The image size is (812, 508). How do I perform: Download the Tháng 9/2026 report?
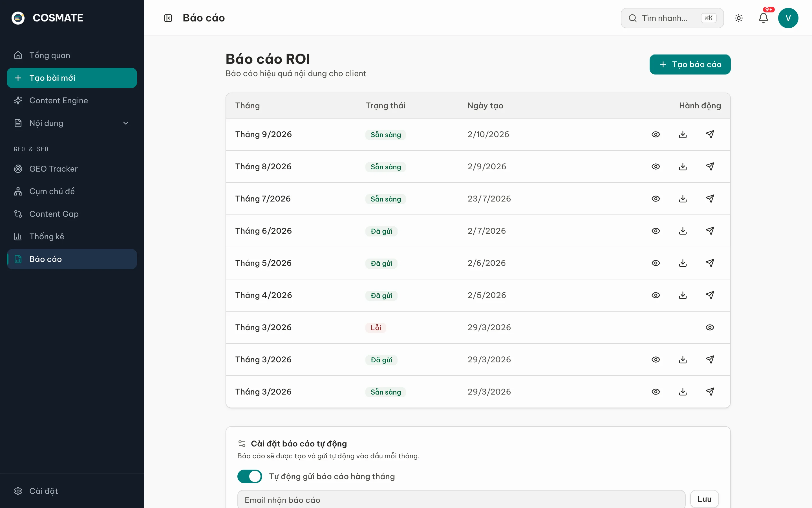(683, 134)
